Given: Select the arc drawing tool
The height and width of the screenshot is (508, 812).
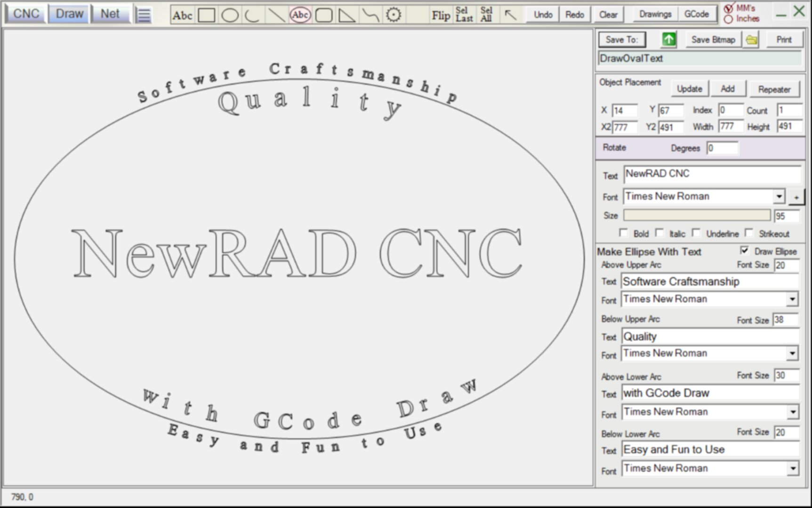Looking at the screenshot, I should coord(253,16).
